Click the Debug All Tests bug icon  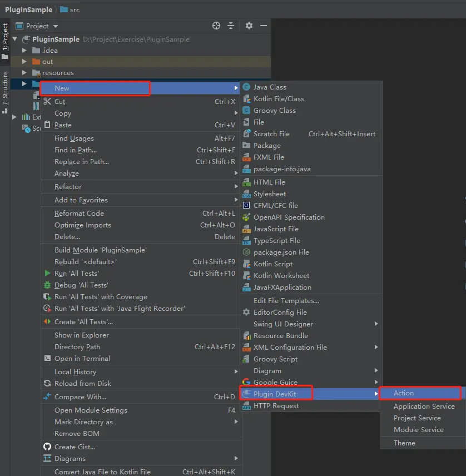(x=47, y=285)
